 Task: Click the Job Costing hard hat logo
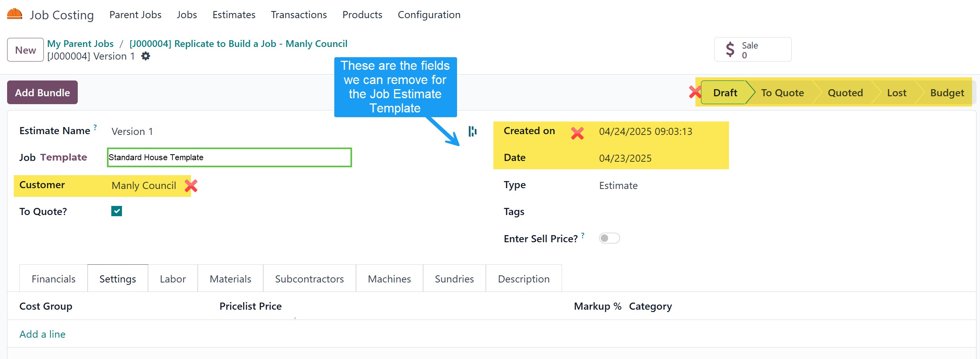[x=15, y=14]
